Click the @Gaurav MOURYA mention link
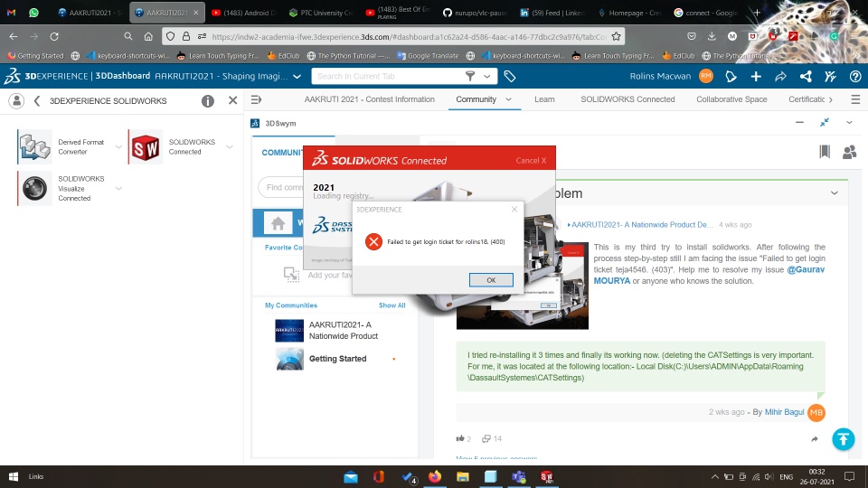The width and height of the screenshot is (868, 488). click(709, 275)
